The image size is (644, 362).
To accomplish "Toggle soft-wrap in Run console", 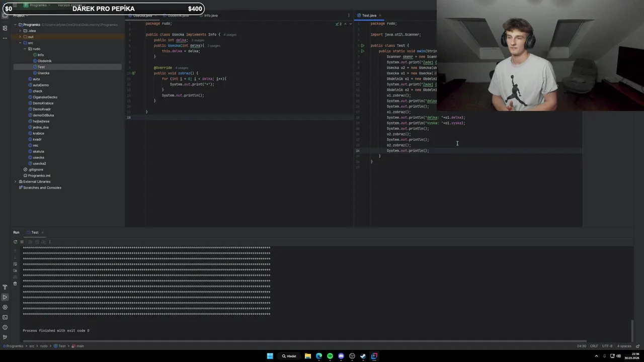I will click(15, 264).
